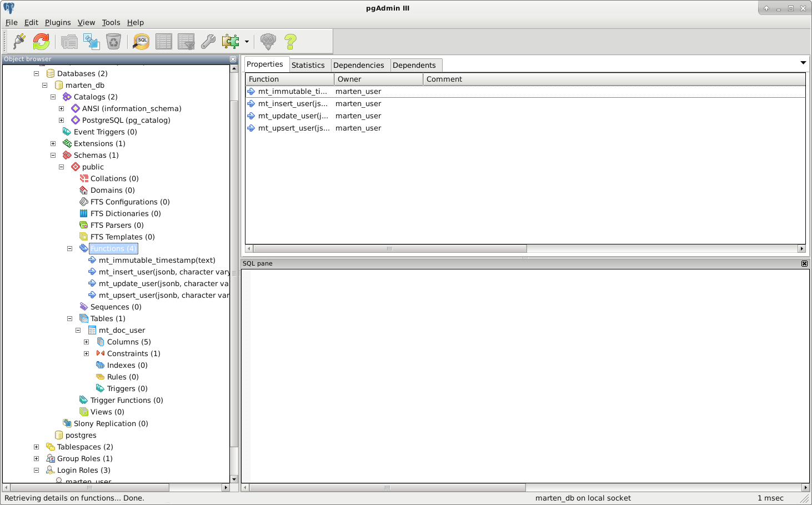Select the public schema icon

(x=76, y=167)
